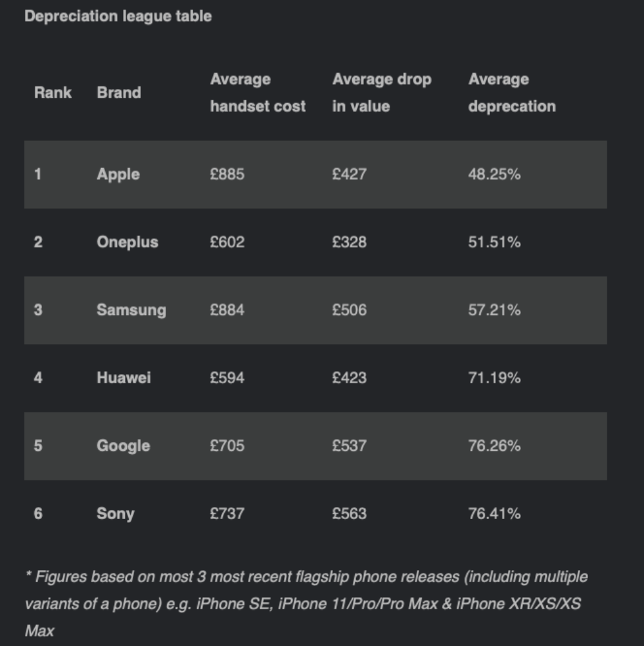
Task: Click Google's £537 average drop value
Action: [349, 446]
